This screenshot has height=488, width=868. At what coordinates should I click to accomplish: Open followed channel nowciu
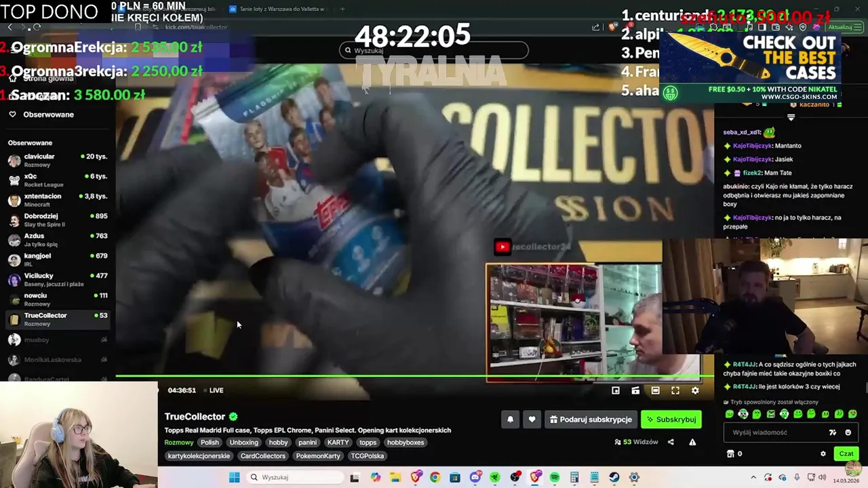click(58, 299)
